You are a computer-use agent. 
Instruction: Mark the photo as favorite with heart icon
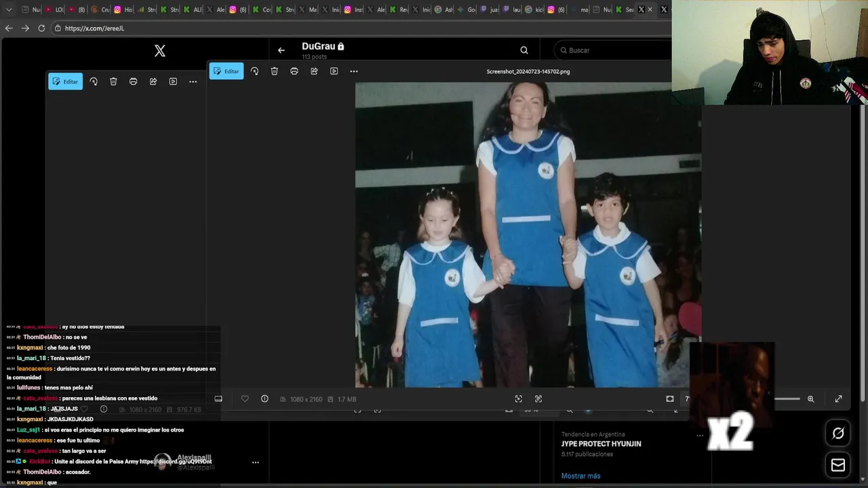click(245, 399)
